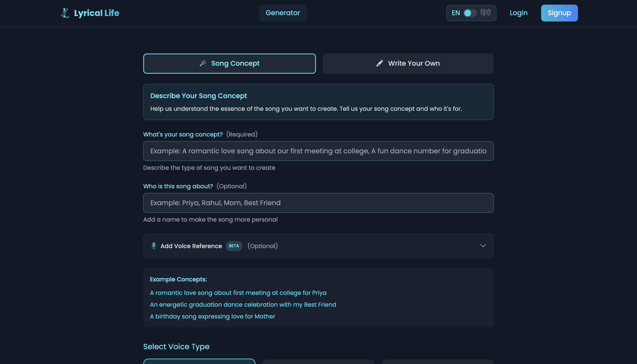The width and height of the screenshot is (637, 364).
Task: Open the Generator page
Action: tap(283, 13)
